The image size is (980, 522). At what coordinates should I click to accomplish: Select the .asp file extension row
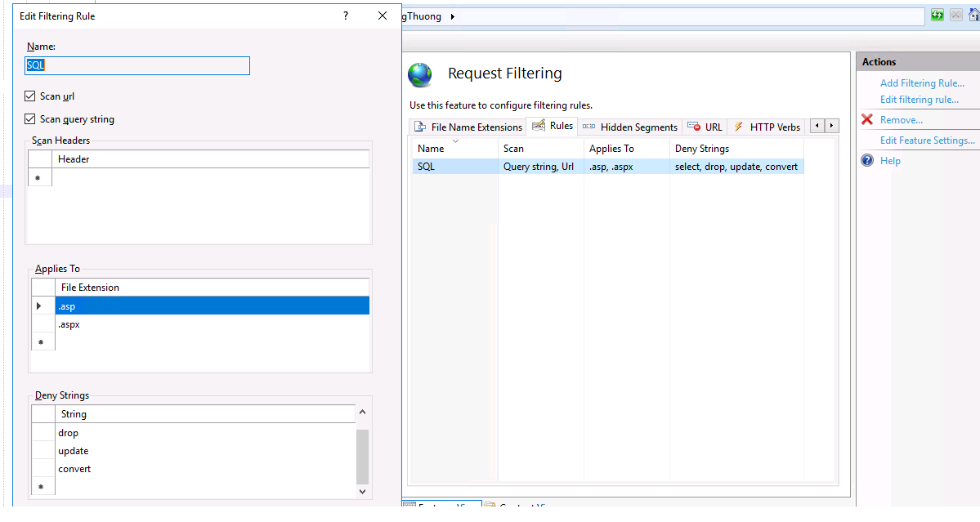[x=212, y=306]
